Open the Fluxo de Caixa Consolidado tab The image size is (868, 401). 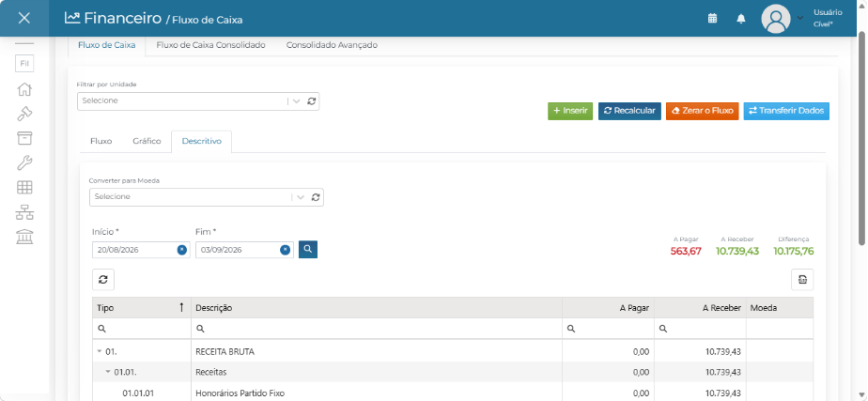(211, 45)
